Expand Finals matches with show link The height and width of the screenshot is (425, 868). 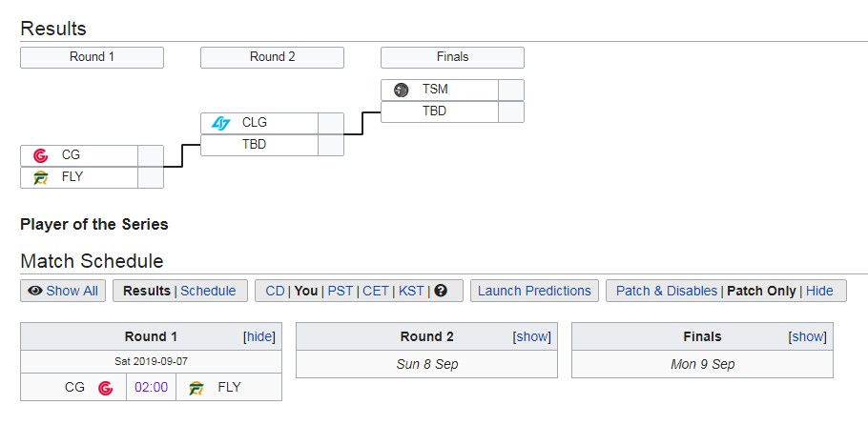tap(808, 337)
